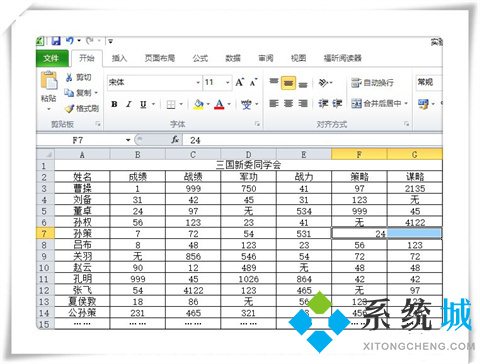Viewport: 480px width, 364px height.
Task: Open the Clipboard (剪贴板) dialog launcher
Action: coord(98,124)
